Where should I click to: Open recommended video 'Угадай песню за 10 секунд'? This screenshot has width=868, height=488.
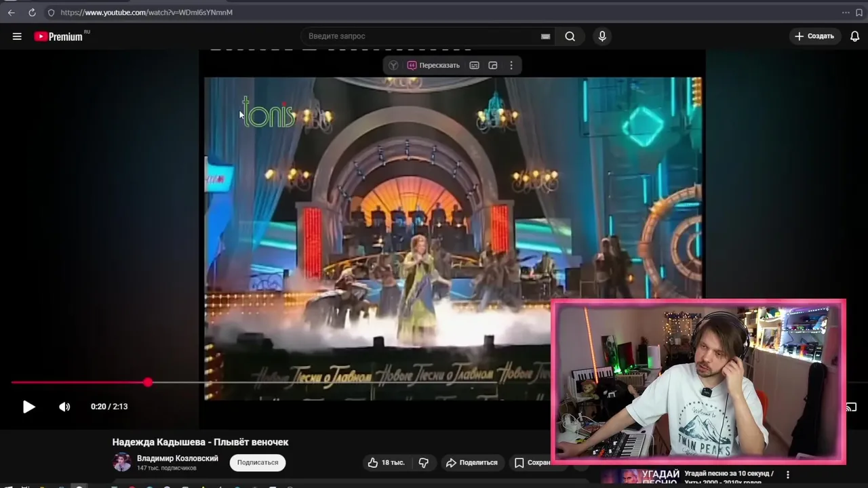pyautogui.click(x=729, y=474)
